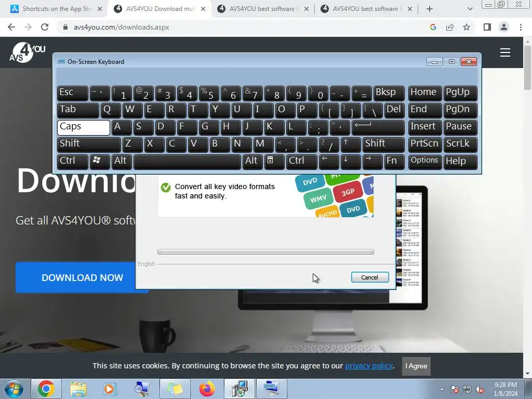532x399 pixels.
Task: Click the context menu key on keyboard
Action: click(274, 162)
